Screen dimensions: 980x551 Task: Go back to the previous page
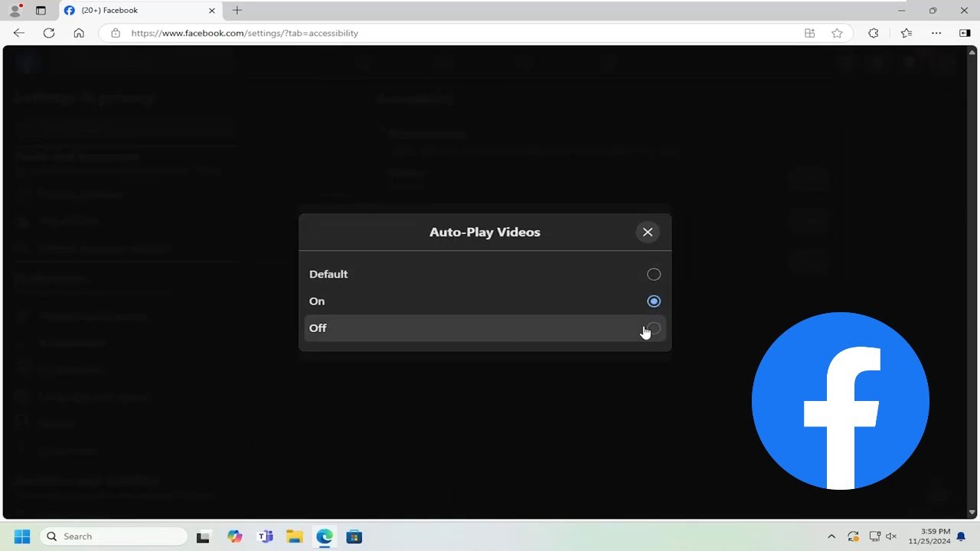pos(19,33)
